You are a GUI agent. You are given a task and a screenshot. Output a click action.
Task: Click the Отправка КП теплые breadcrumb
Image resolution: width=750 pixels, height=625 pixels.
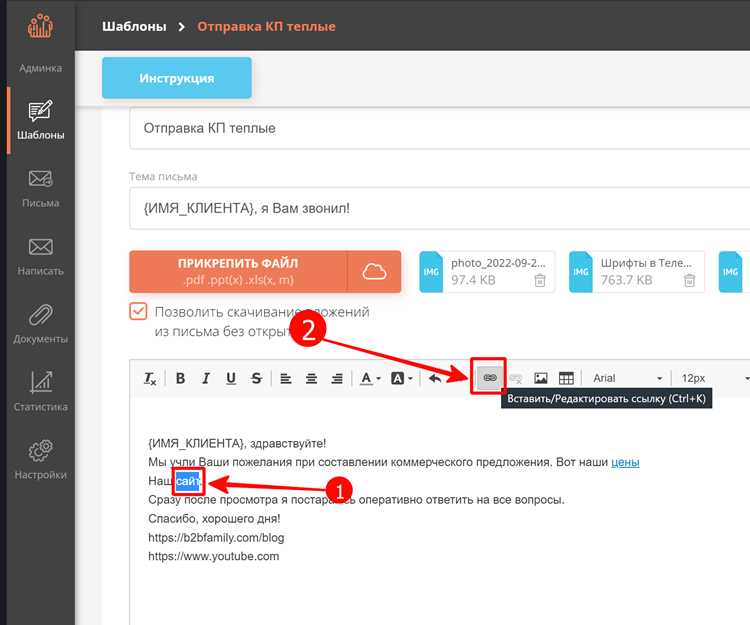(266, 26)
